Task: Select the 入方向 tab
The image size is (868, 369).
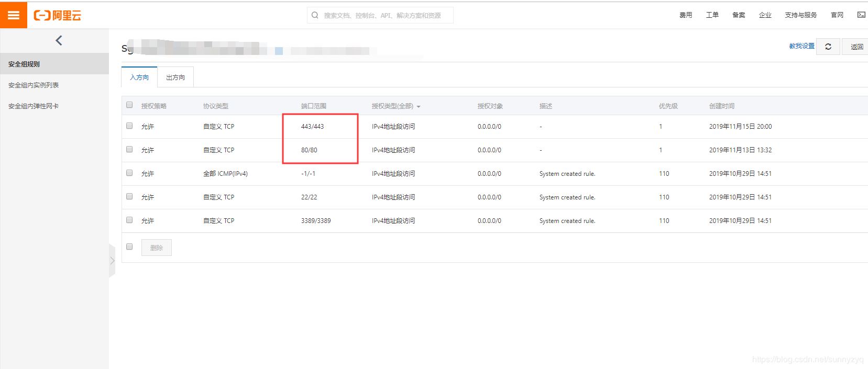Action: coord(139,77)
